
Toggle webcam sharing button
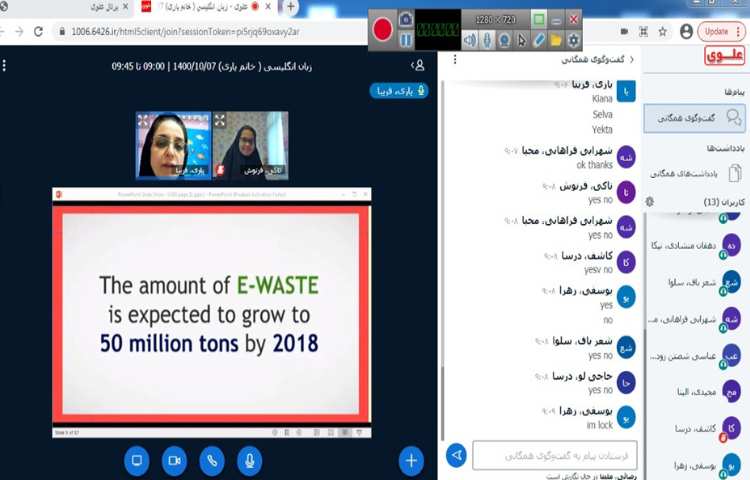175,460
